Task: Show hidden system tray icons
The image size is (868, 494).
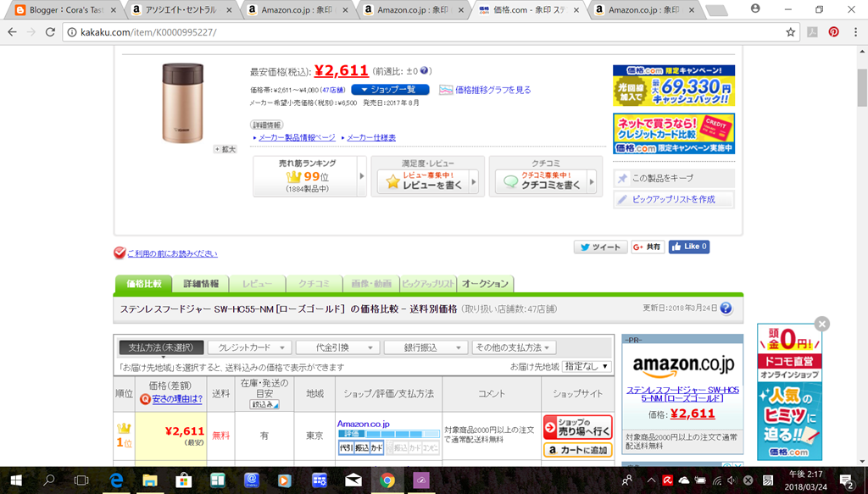Action: pyautogui.click(x=652, y=480)
